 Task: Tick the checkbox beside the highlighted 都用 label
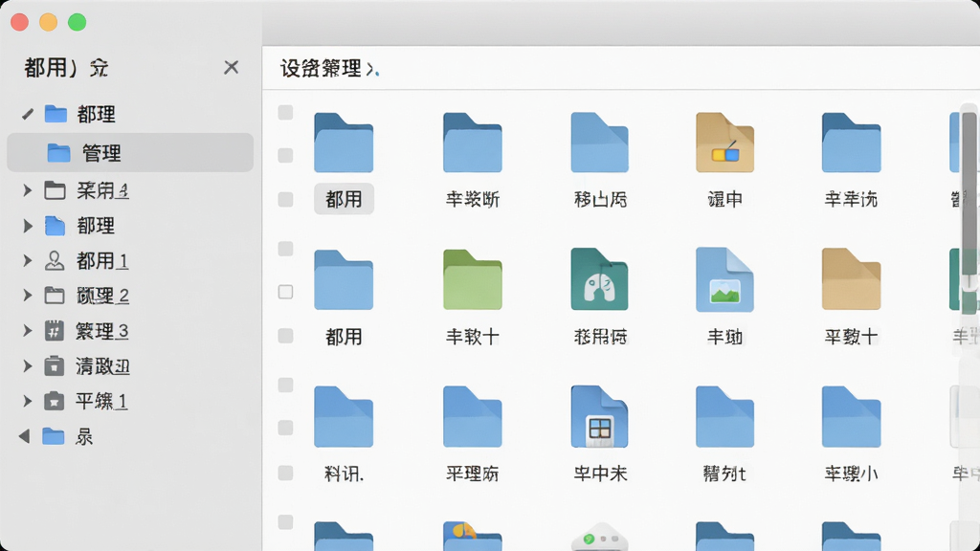[285, 199]
